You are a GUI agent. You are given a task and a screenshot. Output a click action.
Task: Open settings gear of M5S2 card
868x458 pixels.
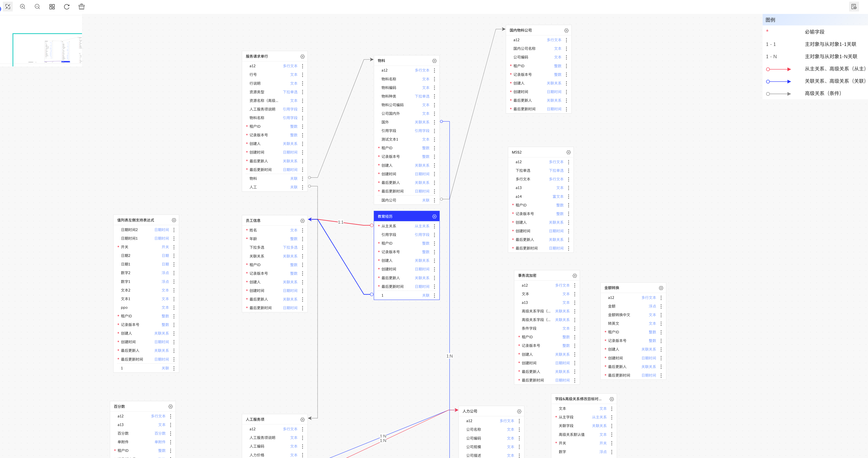point(568,152)
